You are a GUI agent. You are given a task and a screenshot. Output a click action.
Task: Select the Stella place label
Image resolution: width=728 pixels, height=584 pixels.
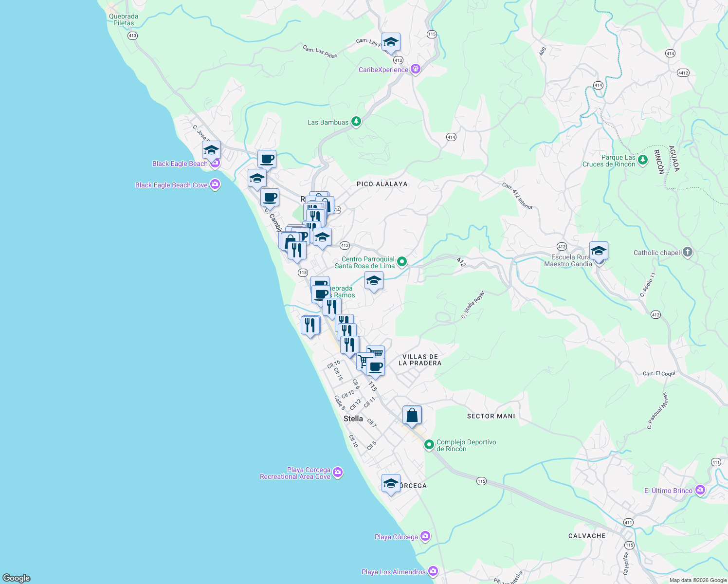tap(354, 419)
